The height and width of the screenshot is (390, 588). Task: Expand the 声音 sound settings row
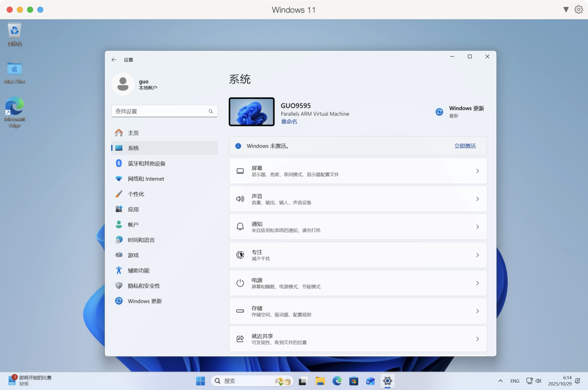(477, 199)
